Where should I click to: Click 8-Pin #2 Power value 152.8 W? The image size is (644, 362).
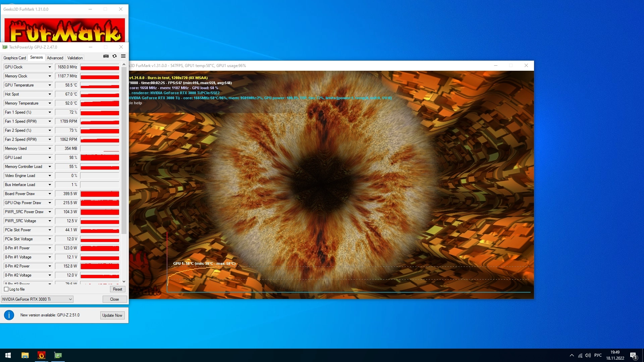click(x=66, y=266)
